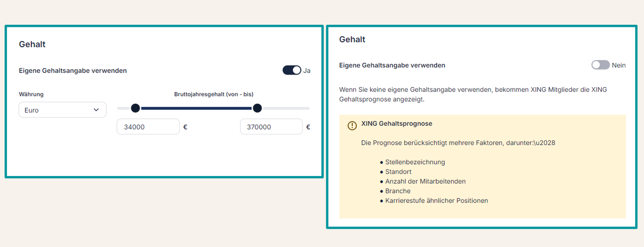Click inside the 34000 salary input field
The width and height of the screenshot is (644, 247).
[x=148, y=127]
